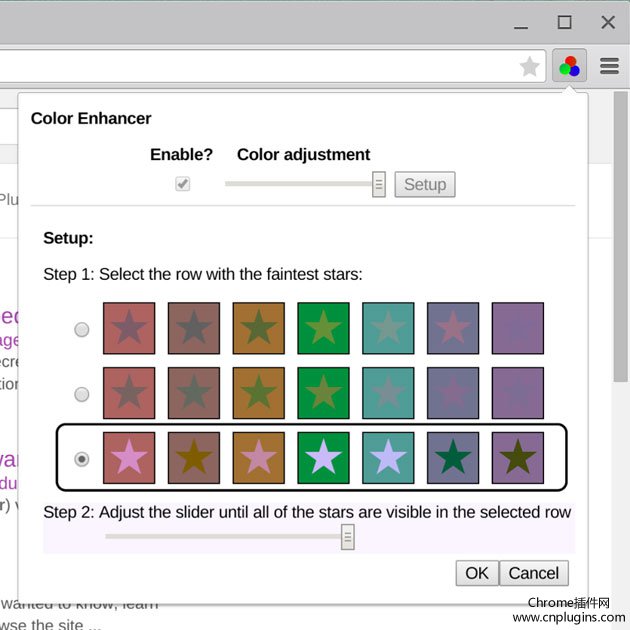Click the Step 2 slider handle
Viewport: 630px width, 630px height.
coord(348,537)
